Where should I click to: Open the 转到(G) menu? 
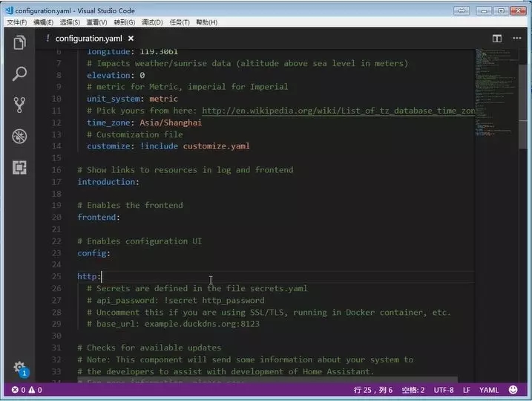tap(124, 22)
